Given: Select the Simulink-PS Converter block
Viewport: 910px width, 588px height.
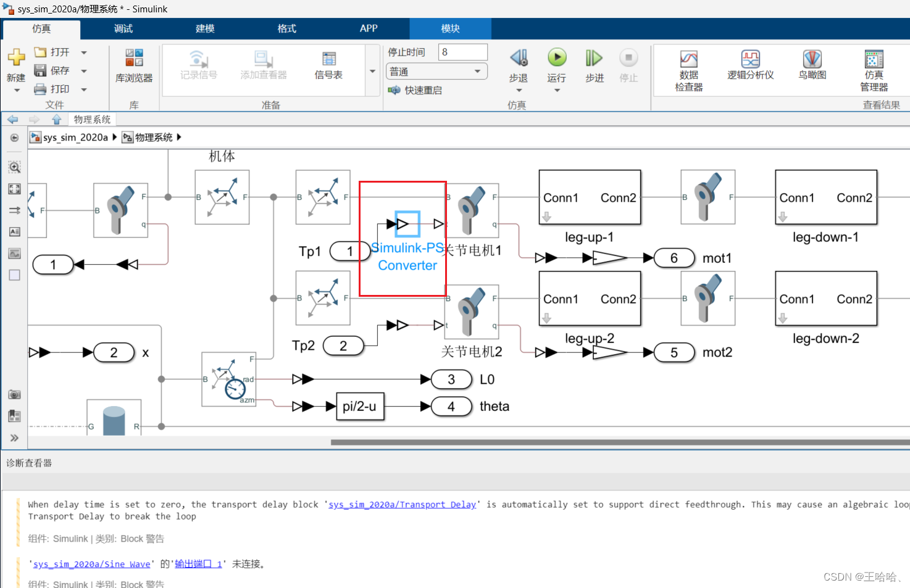Looking at the screenshot, I should click(x=407, y=224).
